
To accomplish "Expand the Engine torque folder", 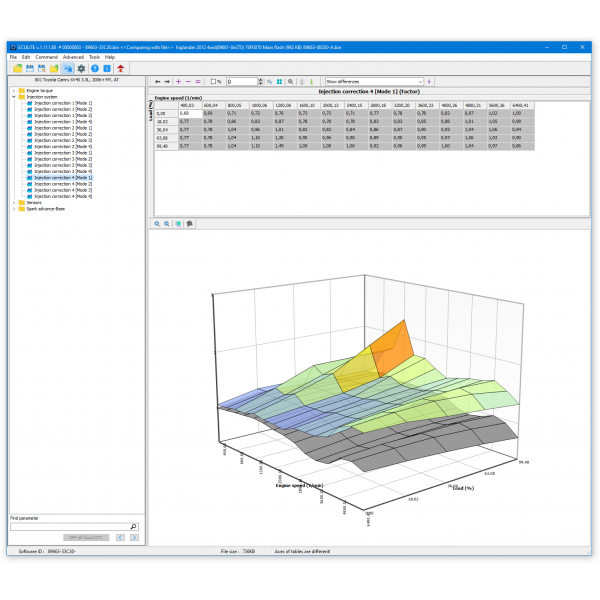I will (x=13, y=90).
